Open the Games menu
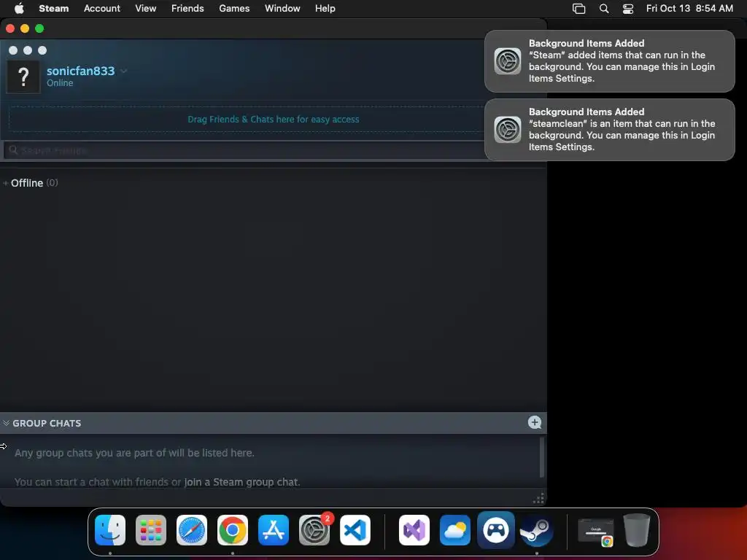Screen dimensions: 747x560 point(234,8)
